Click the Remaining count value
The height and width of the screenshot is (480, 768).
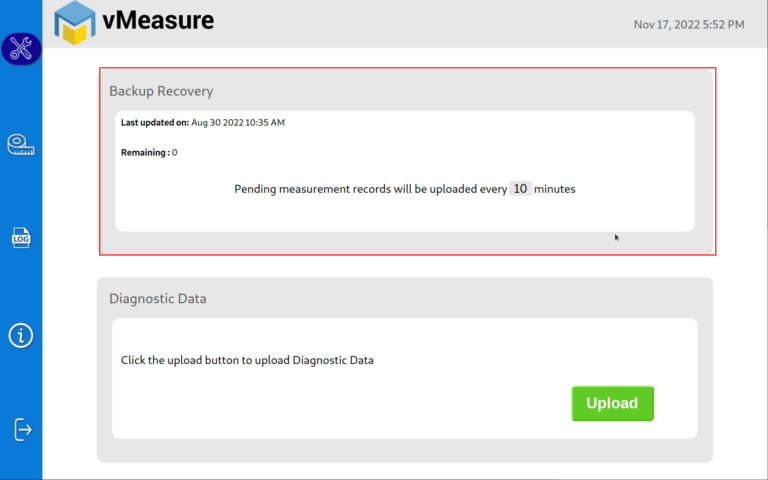click(174, 152)
